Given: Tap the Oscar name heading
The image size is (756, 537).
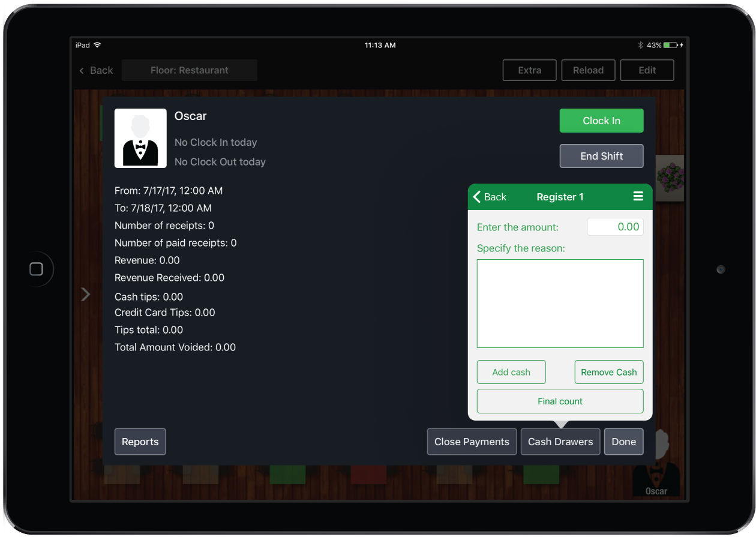Looking at the screenshot, I should tap(190, 116).
